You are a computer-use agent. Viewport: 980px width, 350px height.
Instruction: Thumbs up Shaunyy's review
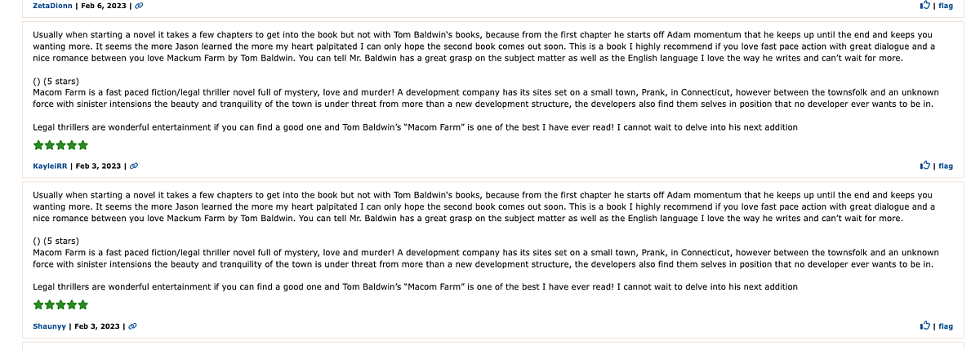point(925,326)
